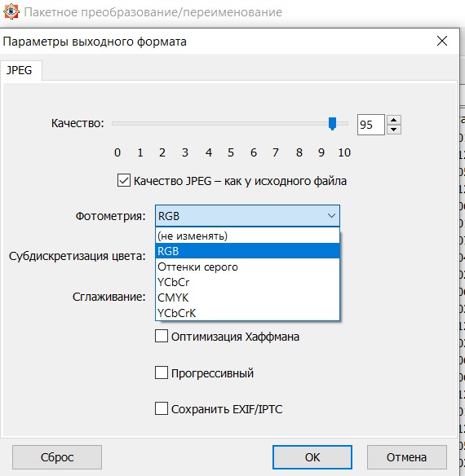Click the dropdown chevron of Фотометрия
Image resolution: width=465 pixels, height=476 pixels.
click(331, 216)
